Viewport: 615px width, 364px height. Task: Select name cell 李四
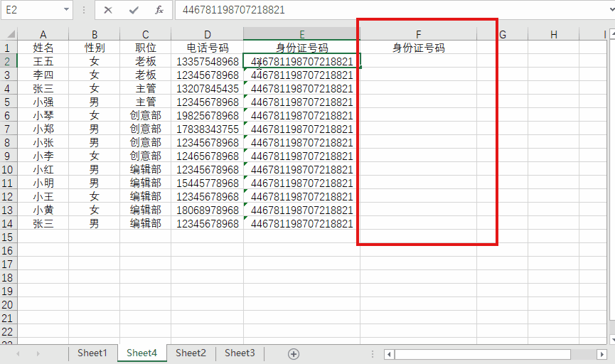point(43,75)
